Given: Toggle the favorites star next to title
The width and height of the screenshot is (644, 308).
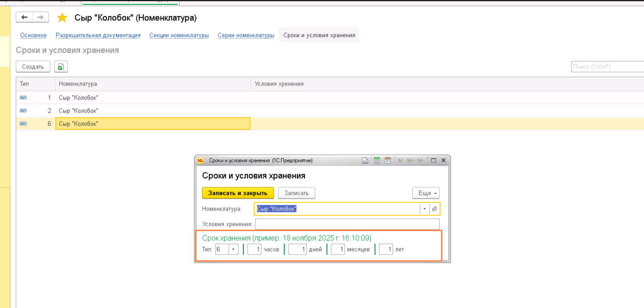Looking at the screenshot, I should tap(62, 18).
